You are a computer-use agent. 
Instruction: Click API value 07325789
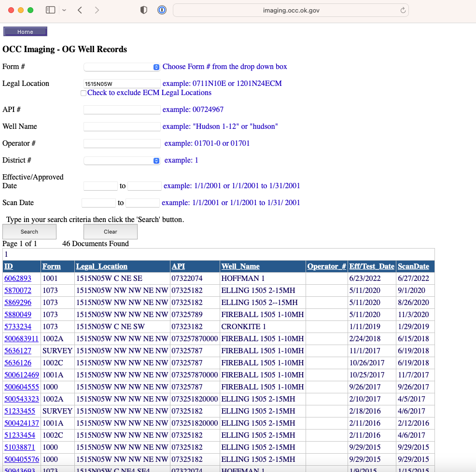(x=187, y=315)
